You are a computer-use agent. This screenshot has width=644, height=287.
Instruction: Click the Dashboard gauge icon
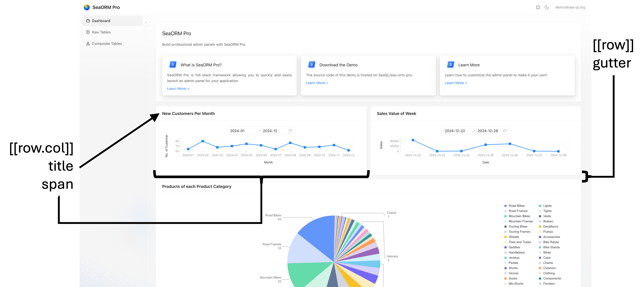88,21
